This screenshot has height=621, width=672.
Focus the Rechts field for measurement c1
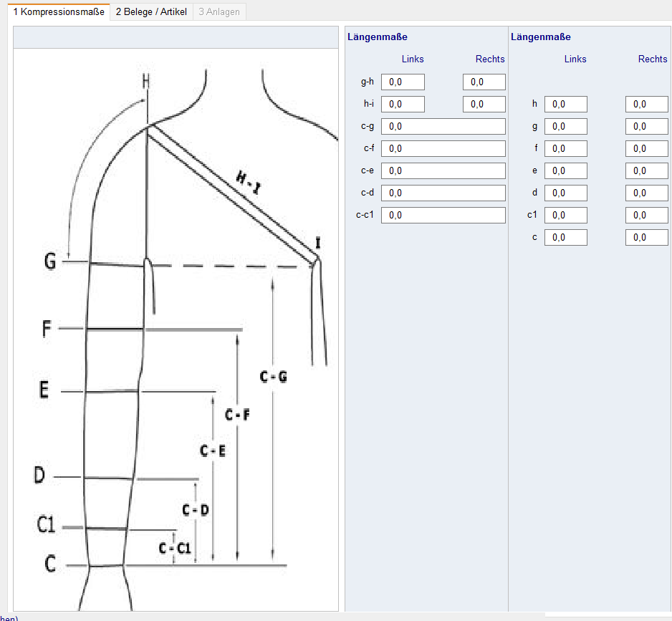(x=646, y=216)
